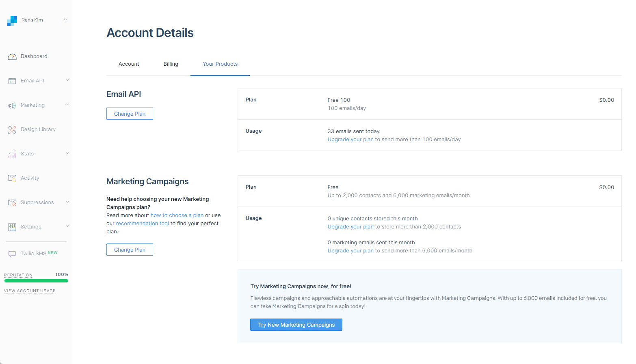The height and width of the screenshot is (364, 636).
Task: Click the Stats bar chart icon
Action: (12, 154)
